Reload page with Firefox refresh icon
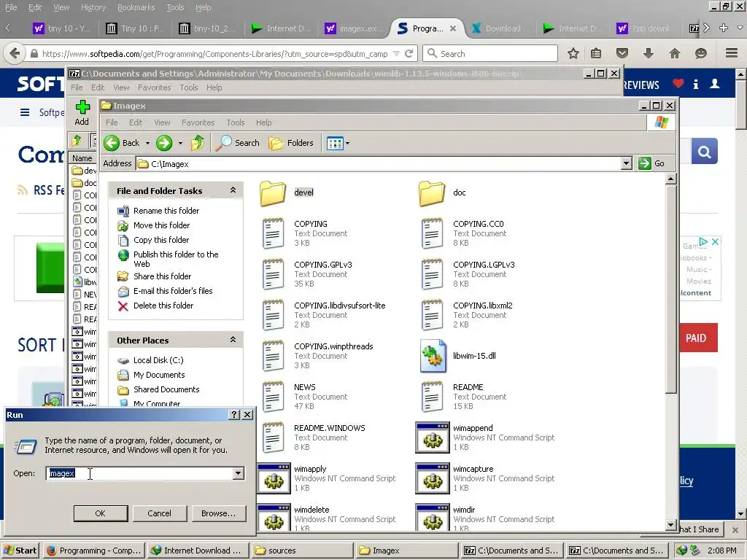747x560 pixels. 409,54
